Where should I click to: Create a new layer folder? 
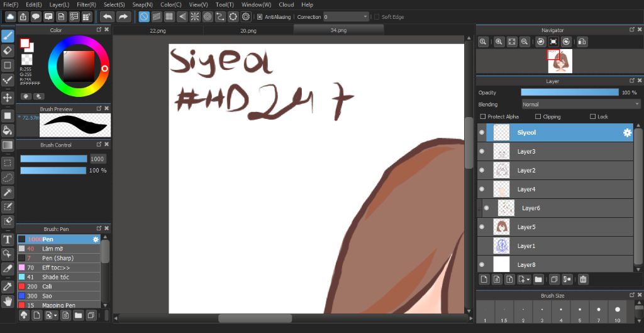(x=538, y=279)
